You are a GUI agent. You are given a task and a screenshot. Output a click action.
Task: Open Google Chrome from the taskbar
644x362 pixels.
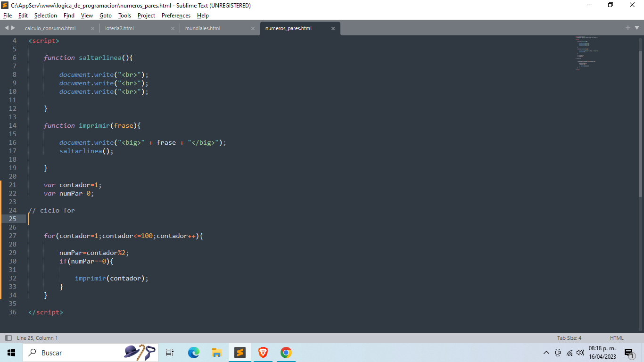[286, 353]
